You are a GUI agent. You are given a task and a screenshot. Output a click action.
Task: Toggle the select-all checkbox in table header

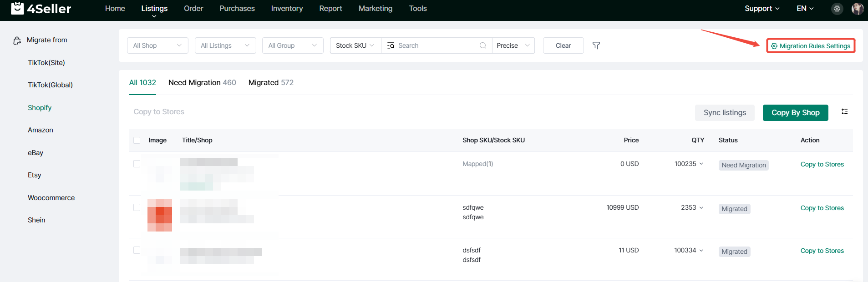point(137,140)
